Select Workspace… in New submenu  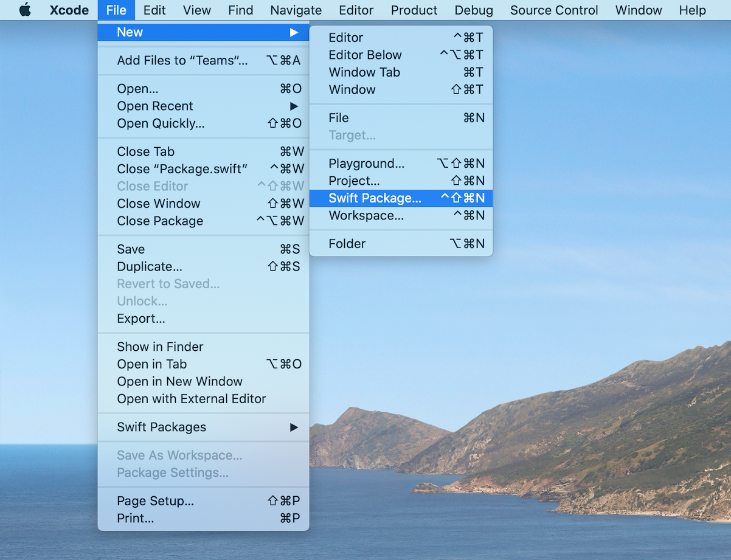(x=365, y=216)
